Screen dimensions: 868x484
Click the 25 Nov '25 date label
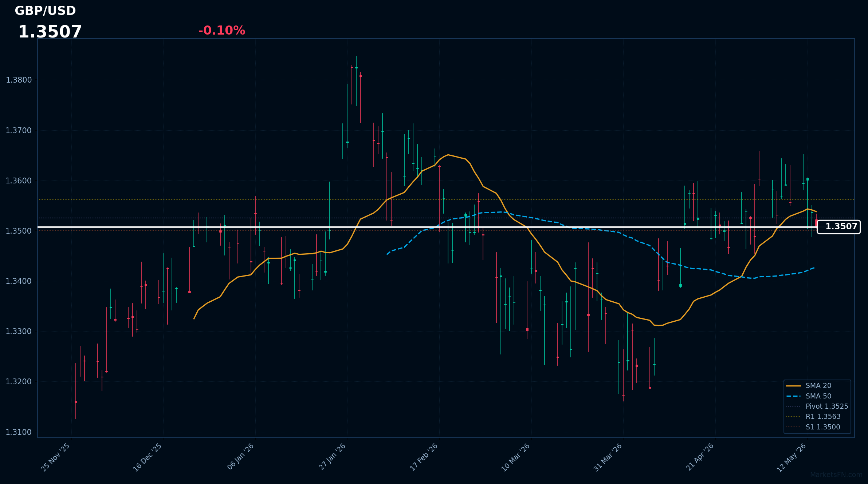click(56, 457)
